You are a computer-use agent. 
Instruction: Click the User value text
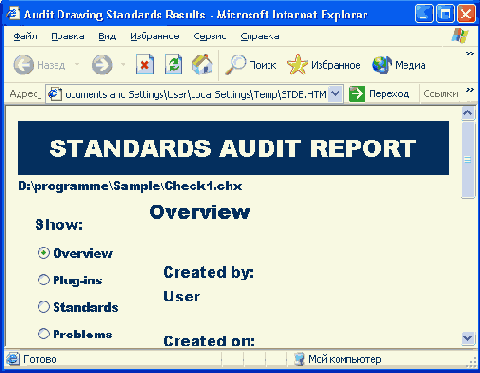point(182,296)
